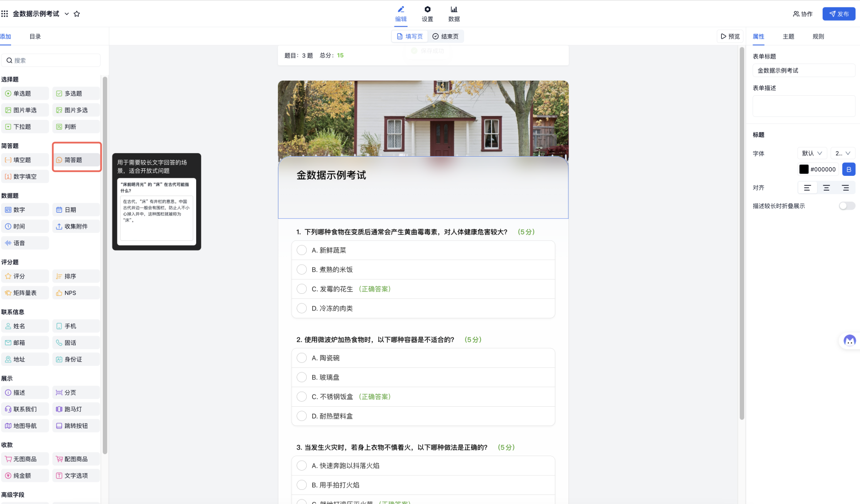The height and width of the screenshot is (504, 860).
Task: Switch to the 目录 tab
Action: pyautogui.click(x=35, y=37)
